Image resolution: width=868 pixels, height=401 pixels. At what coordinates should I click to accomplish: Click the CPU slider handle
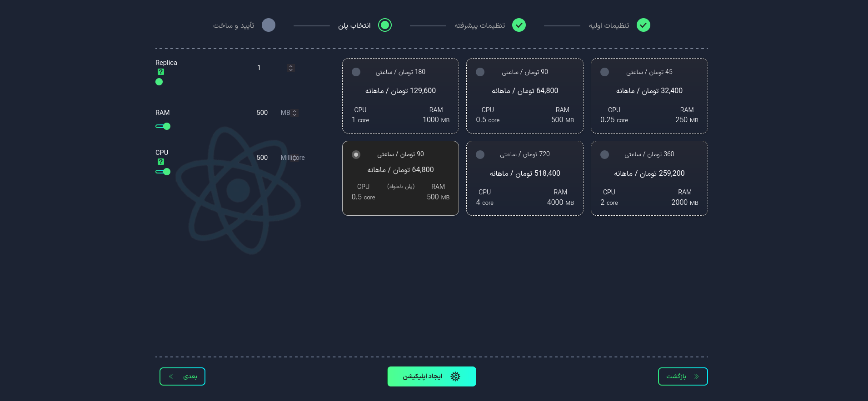point(167,172)
